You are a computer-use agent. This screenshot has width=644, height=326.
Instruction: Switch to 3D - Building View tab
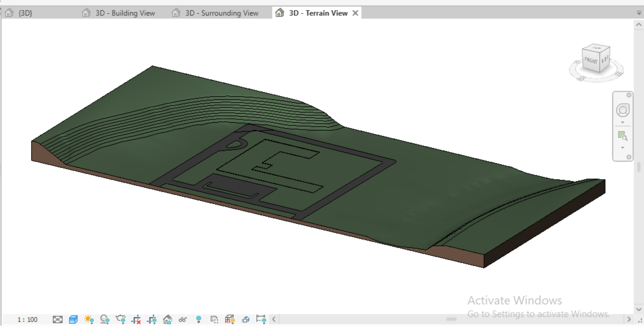125,13
